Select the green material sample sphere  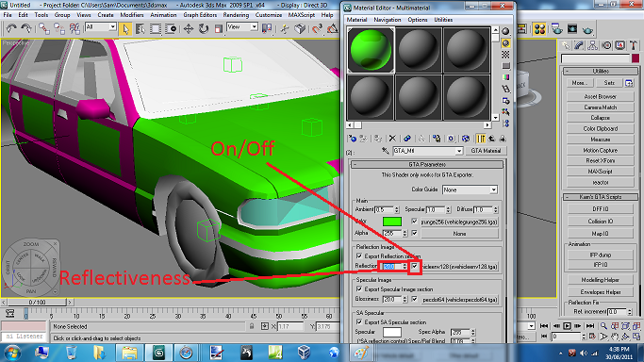pos(371,50)
